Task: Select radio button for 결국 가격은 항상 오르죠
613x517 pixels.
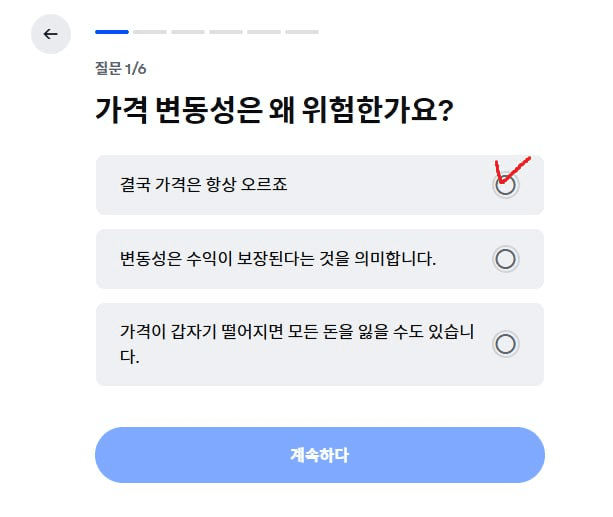Action: pos(506,185)
